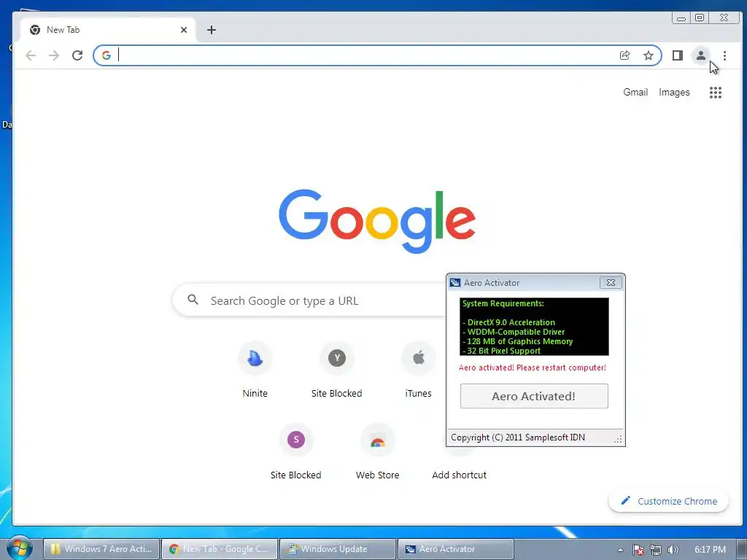This screenshot has width=747, height=560.
Task: Click the Aero Activator title bar icon
Action: 455,283
